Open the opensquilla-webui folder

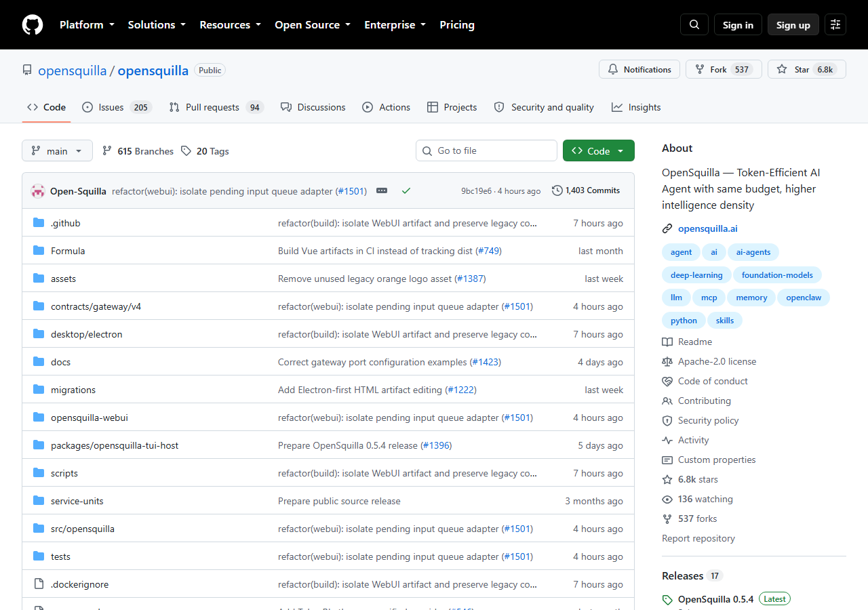tap(90, 418)
